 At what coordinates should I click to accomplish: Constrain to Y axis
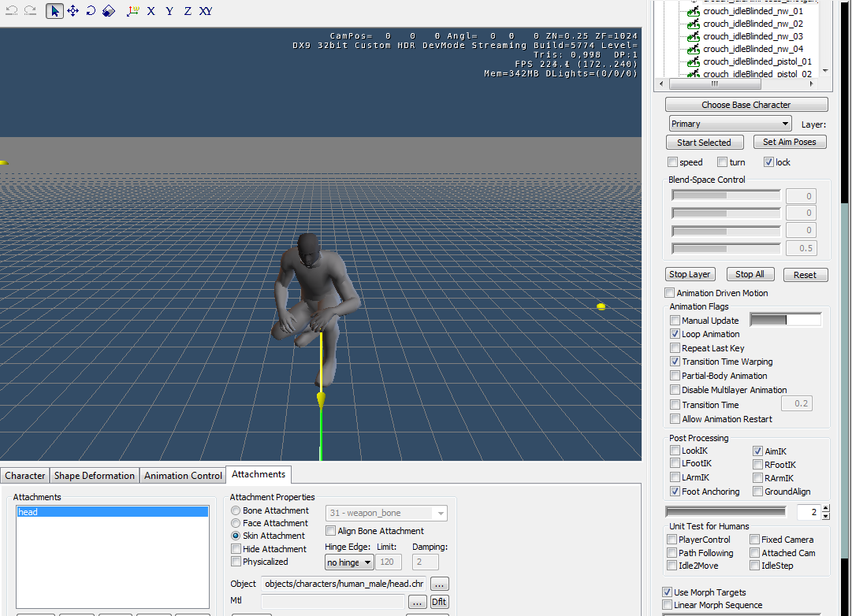169,11
